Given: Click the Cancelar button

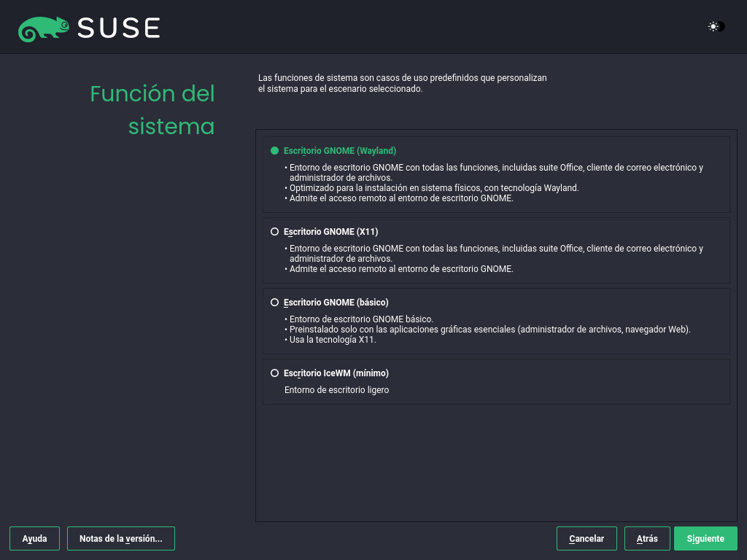Looking at the screenshot, I should pos(587,539).
